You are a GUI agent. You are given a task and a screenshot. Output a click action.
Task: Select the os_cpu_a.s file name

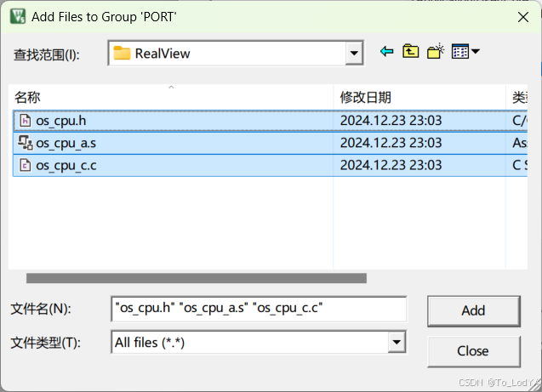pyautogui.click(x=66, y=144)
